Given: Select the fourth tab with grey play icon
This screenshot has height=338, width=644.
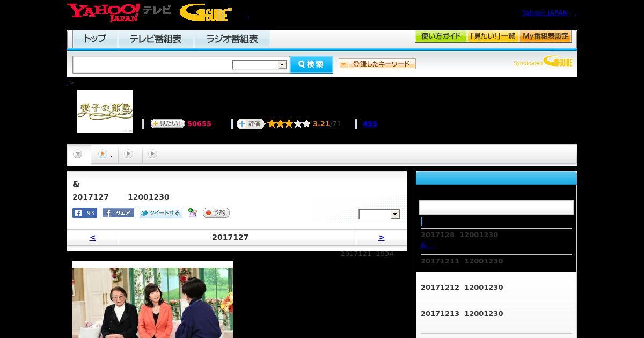Looking at the screenshot, I should [153, 154].
